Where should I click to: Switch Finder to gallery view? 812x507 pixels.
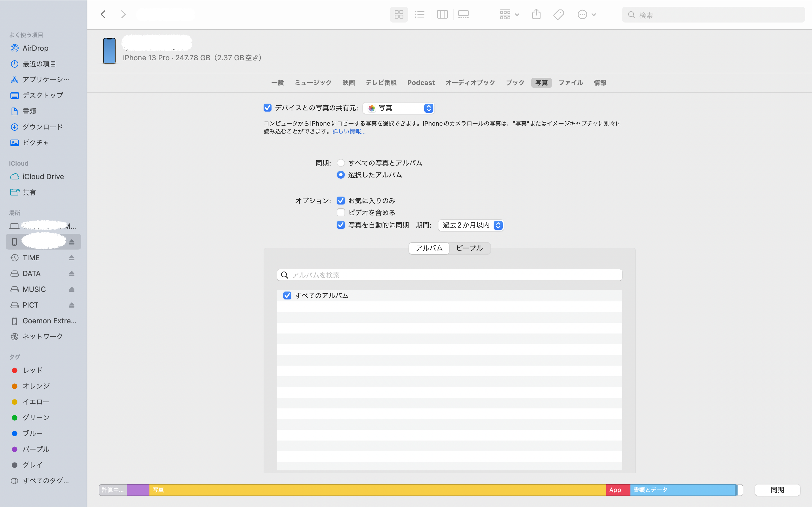pyautogui.click(x=464, y=14)
